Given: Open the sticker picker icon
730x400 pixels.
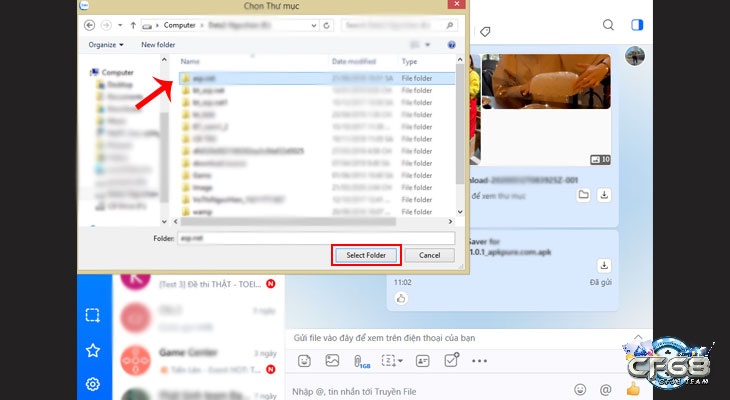Looking at the screenshot, I should click(304, 360).
